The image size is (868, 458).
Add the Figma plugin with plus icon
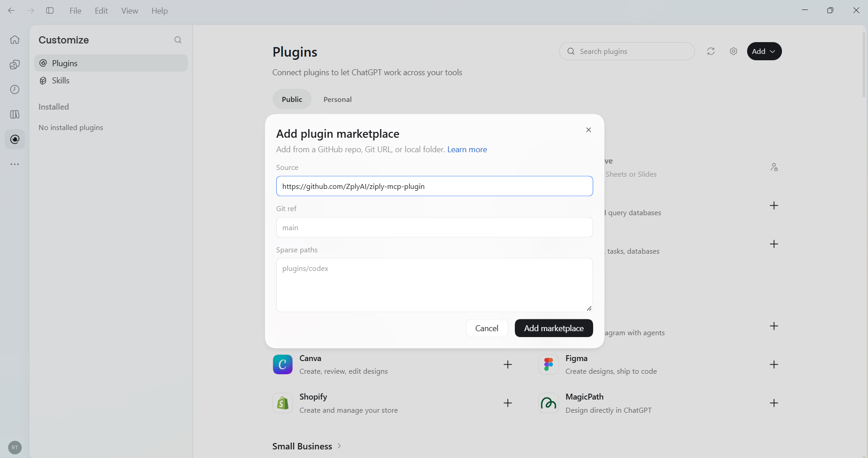click(774, 365)
